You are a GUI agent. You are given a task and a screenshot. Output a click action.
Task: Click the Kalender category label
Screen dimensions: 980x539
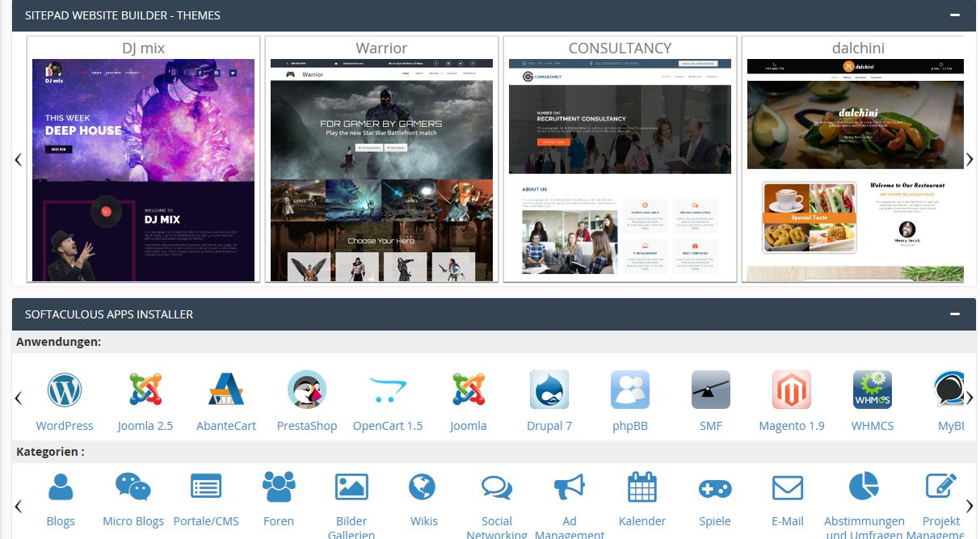[642, 521]
